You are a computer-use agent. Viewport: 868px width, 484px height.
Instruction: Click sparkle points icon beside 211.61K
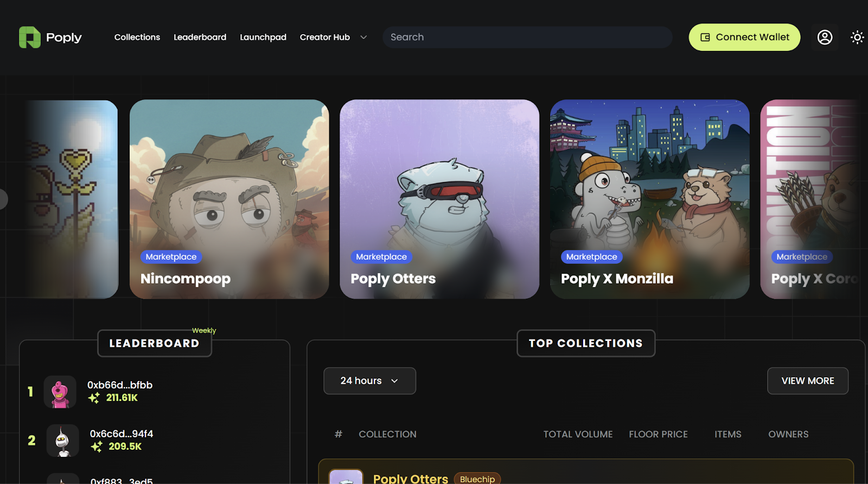pos(94,398)
